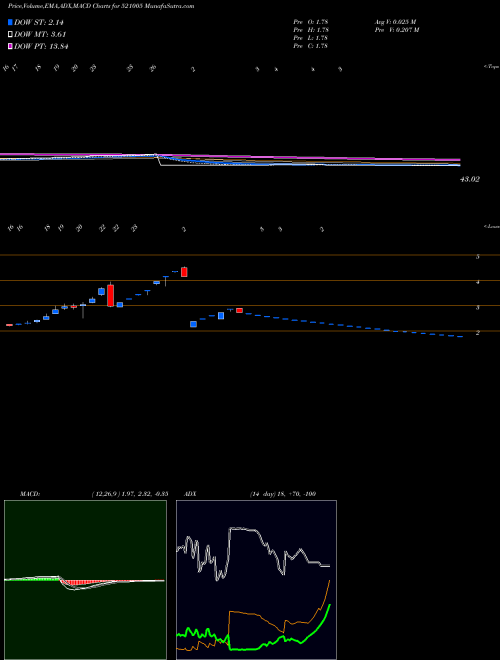
Task: Click the '<-Lows' label at right edge
Action: pyautogui.click(x=492, y=226)
